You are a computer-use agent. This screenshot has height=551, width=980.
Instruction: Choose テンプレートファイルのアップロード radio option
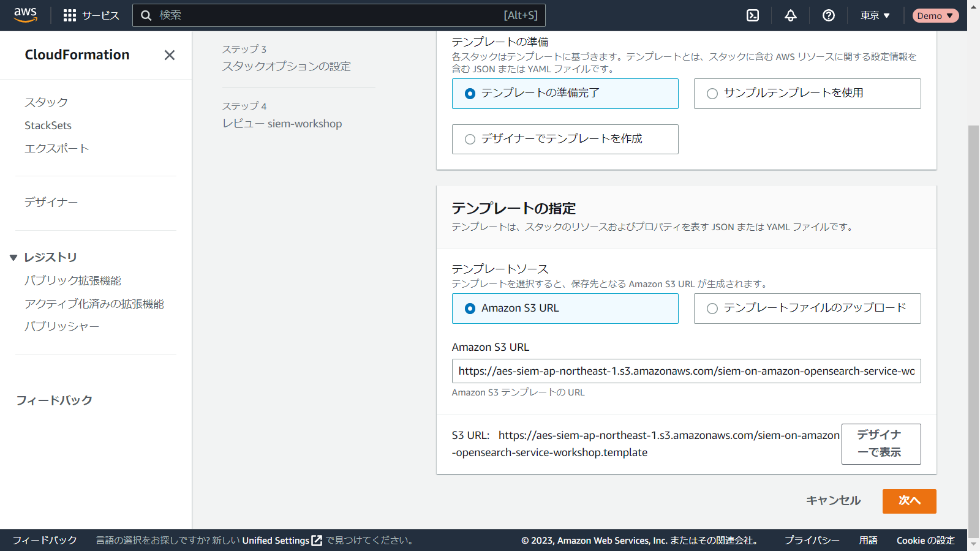[x=712, y=309]
